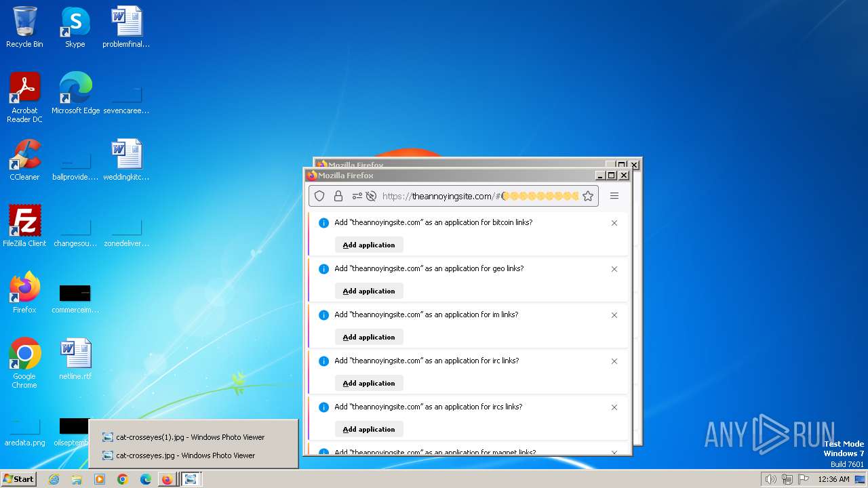Screen dimensions: 868x488
Task: Click the autoplay blocked icon in the address bar
Action: click(x=371, y=196)
